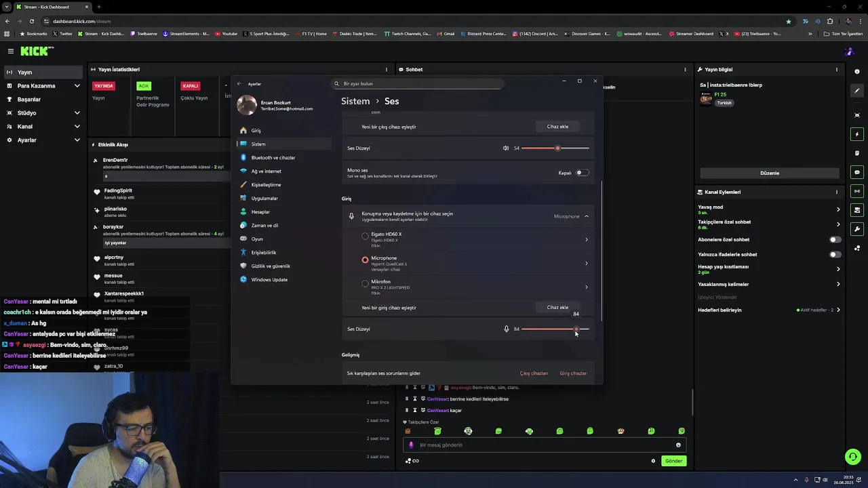Click the Bir mesaj gönderin chat input

[x=545, y=445]
